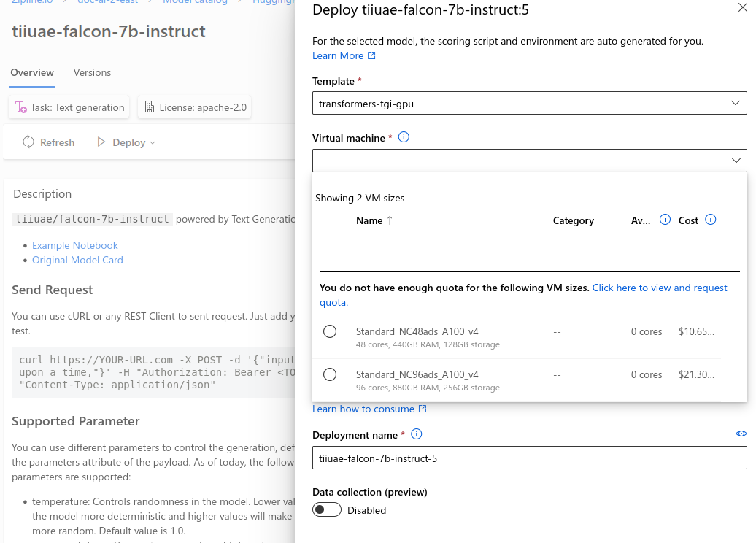The height and width of the screenshot is (543, 756).
Task: Switch to the Overview tab
Action: tap(32, 72)
